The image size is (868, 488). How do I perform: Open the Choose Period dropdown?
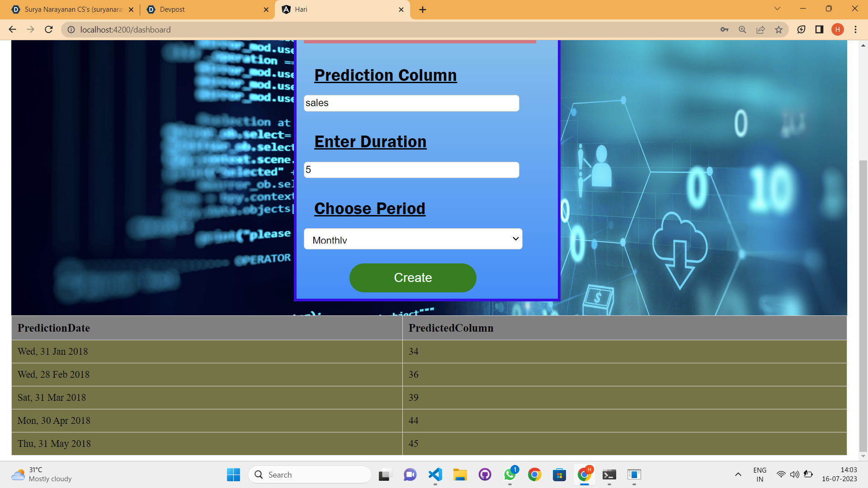[413, 239]
